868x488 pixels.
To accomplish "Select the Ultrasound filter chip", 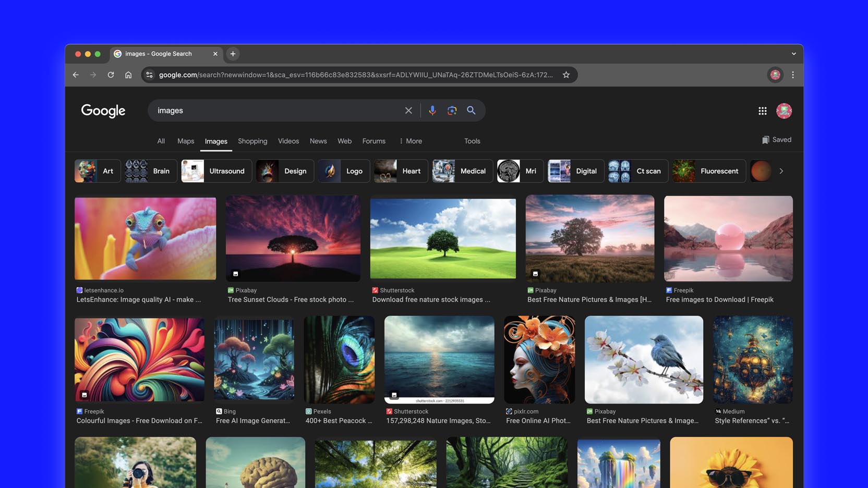I will [x=216, y=171].
